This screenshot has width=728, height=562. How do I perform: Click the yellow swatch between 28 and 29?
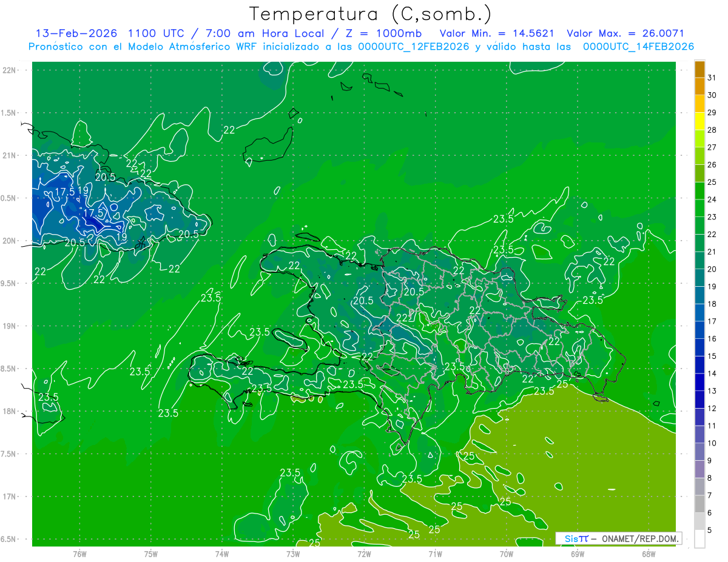tap(699, 121)
